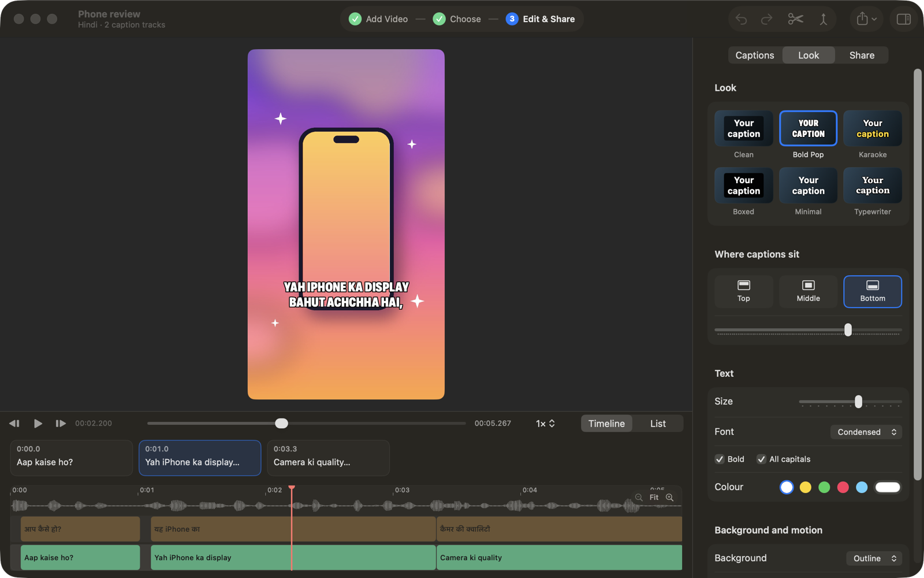Click the undo arrow icon
The height and width of the screenshot is (578, 924).
click(x=741, y=19)
